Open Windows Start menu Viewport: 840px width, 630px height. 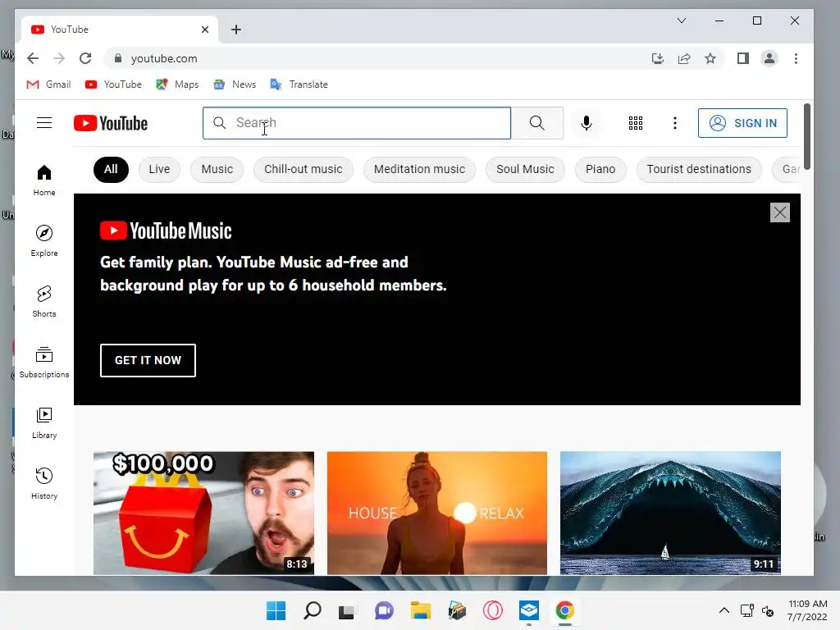(276, 610)
